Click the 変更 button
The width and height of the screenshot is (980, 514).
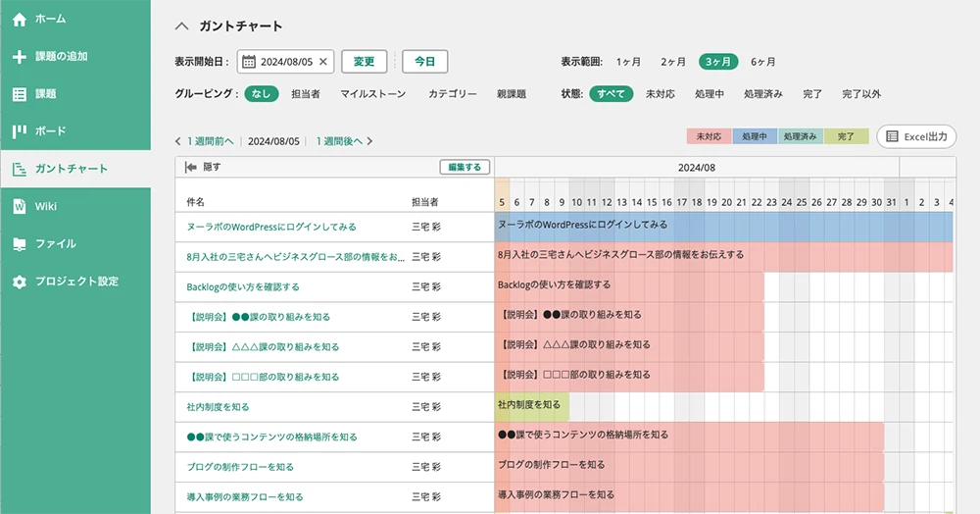364,62
